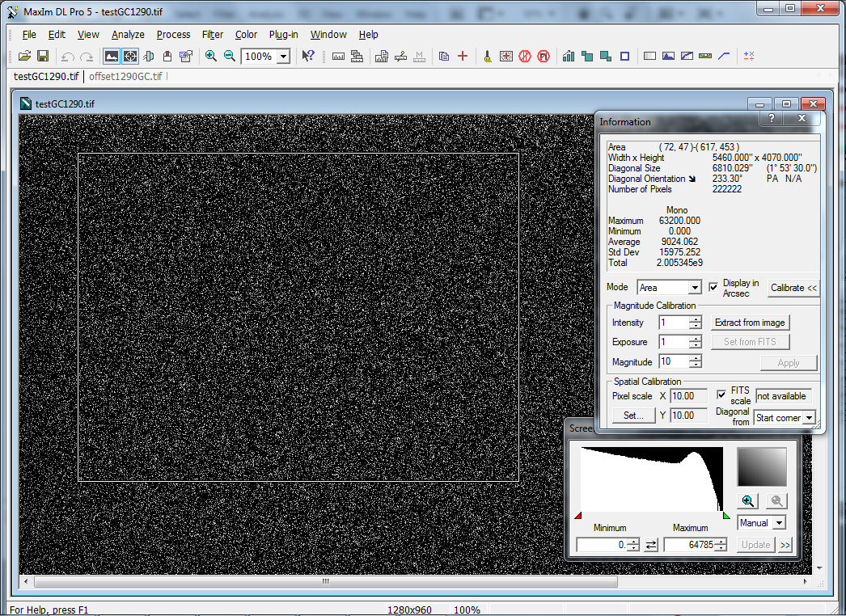Open the Filter menu

(x=213, y=35)
